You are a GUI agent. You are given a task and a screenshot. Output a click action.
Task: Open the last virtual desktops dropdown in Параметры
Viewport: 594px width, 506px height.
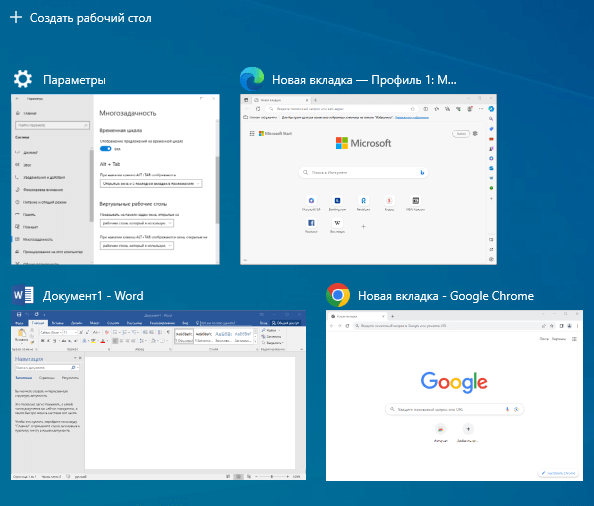click(137, 245)
